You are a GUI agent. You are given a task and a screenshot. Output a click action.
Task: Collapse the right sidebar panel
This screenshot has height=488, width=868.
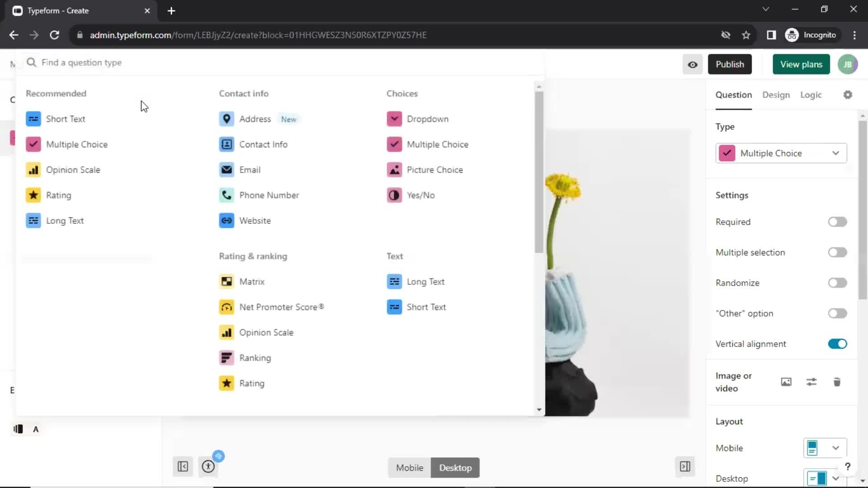point(685,466)
